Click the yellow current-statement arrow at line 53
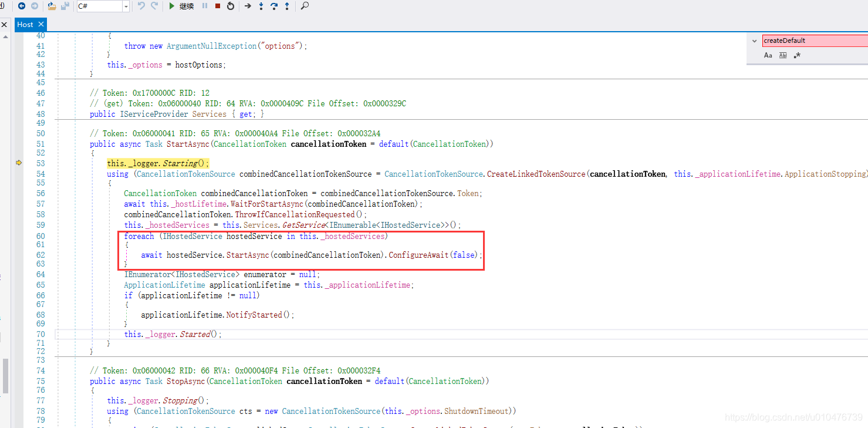The width and height of the screenshot is (868, 428). [x=19, y=163]
